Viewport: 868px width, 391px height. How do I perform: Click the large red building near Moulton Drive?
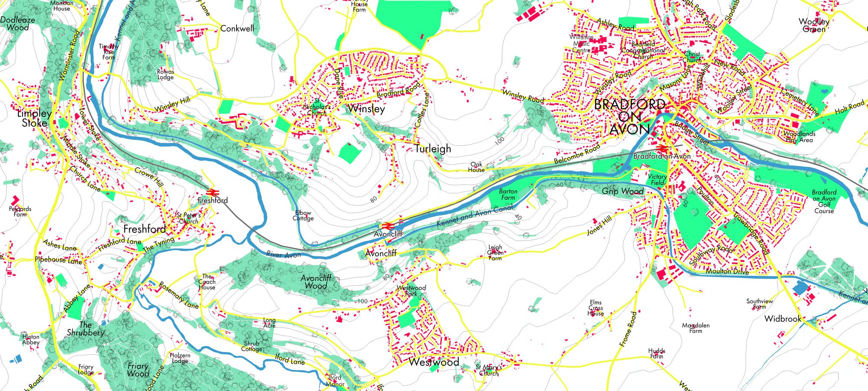662,274
